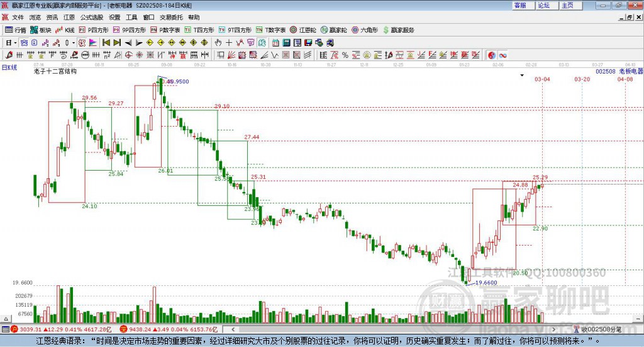The width and height of the screenshot is (644, 347).
Task: Click the 主页 homepage button
Action: 570,5
